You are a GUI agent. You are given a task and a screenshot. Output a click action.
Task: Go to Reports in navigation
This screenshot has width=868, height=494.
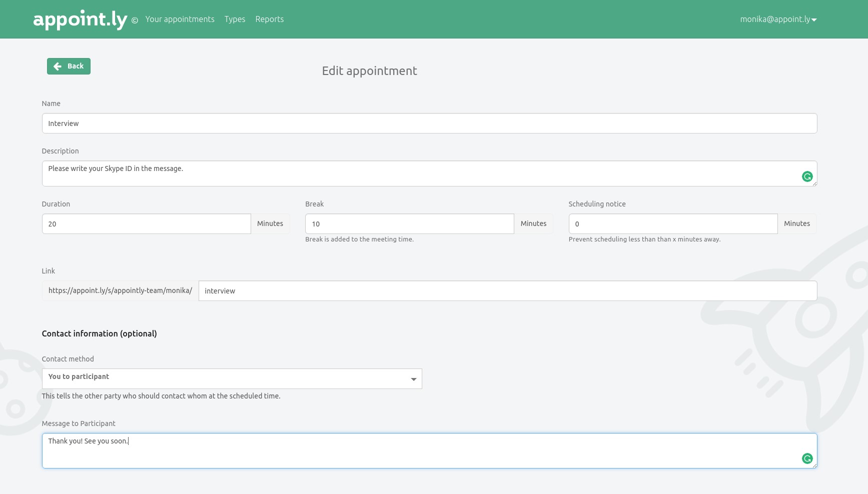point(269,19)
